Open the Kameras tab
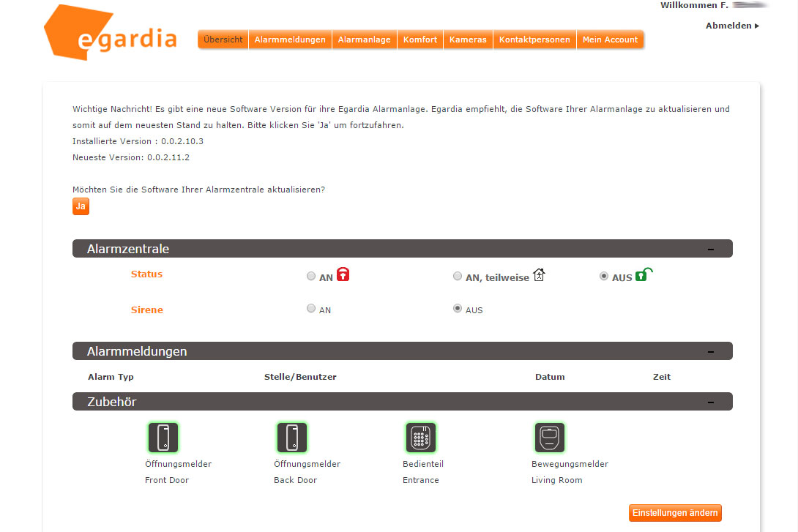Viewport: 798px width, 532px height. point(468,40)
